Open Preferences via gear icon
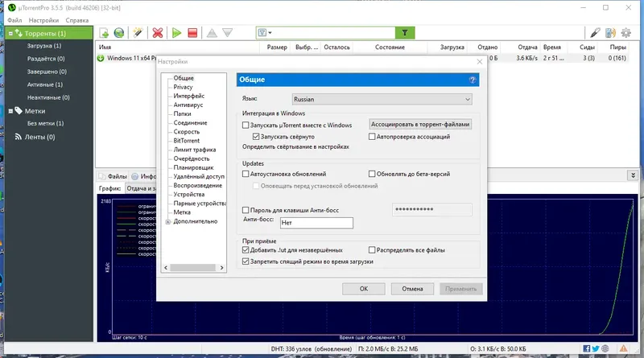 626,33
